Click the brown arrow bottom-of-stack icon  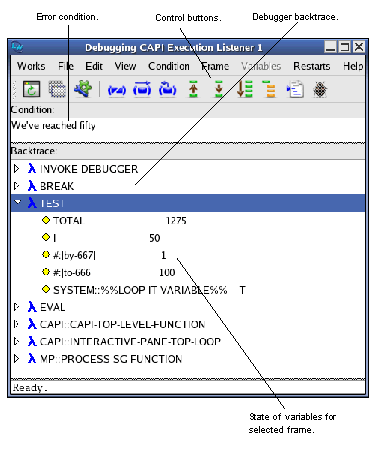point(244,89)
